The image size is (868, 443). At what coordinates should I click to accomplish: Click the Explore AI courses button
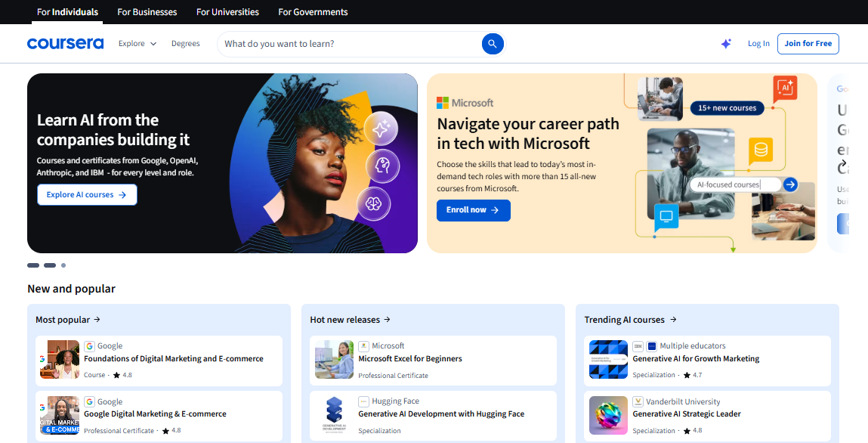[x=87, y=195]
